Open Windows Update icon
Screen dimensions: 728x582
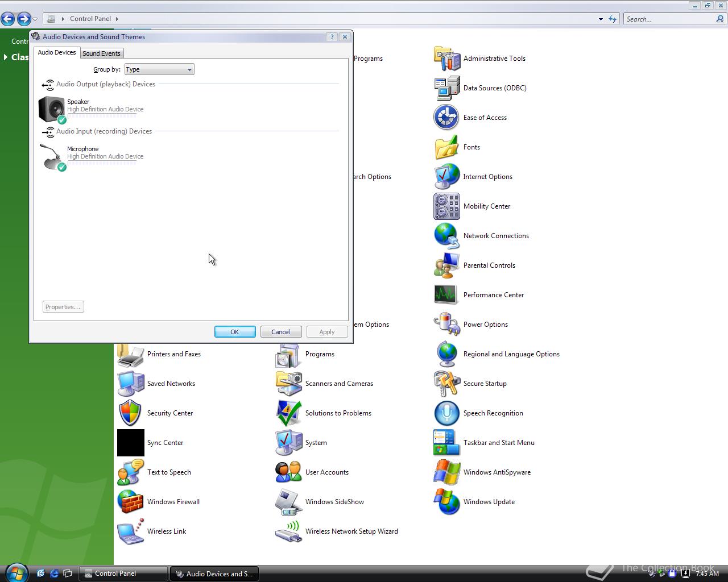click(x=446, y=502)
